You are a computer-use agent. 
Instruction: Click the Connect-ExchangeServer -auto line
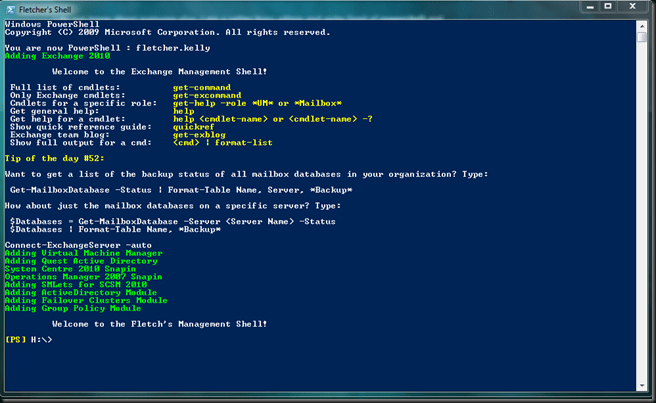click(x=73, y=245)
